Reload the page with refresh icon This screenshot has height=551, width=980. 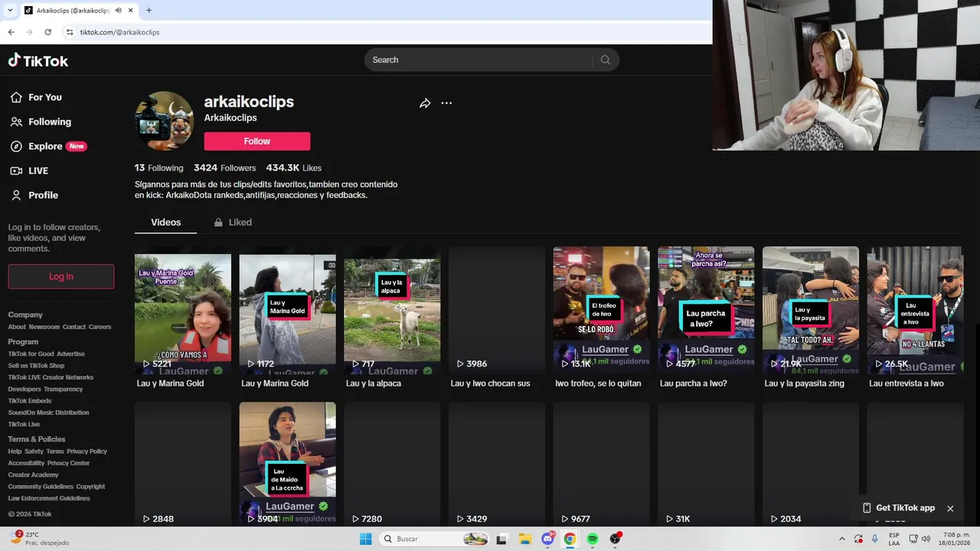pyautogui.click(x=47, y=32)
